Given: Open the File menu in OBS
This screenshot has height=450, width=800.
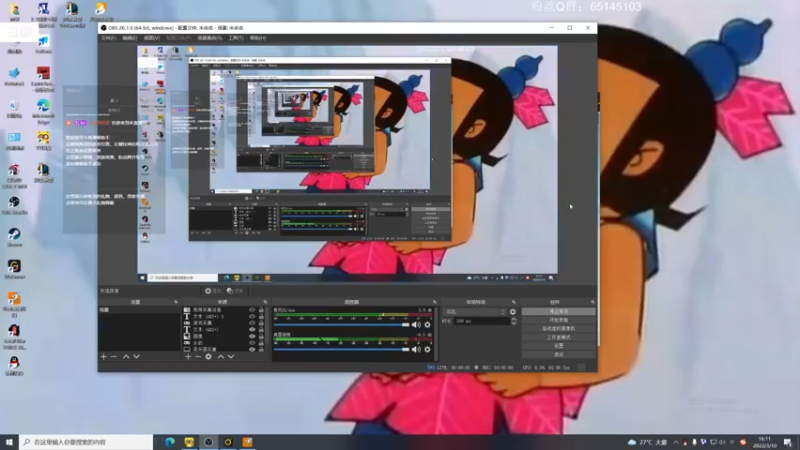Looking at the screenshot, I should pyautogui.click(x=108, y=38).
